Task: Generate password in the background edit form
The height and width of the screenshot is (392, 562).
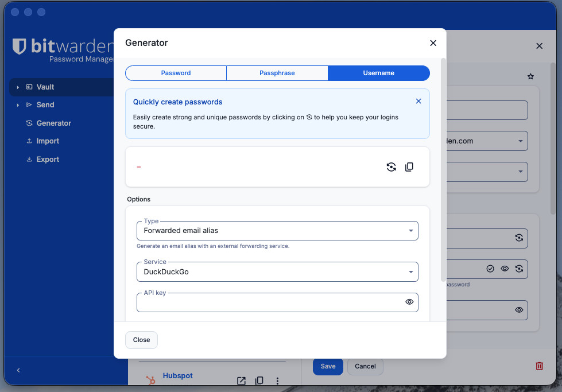Action: [519, 269]
